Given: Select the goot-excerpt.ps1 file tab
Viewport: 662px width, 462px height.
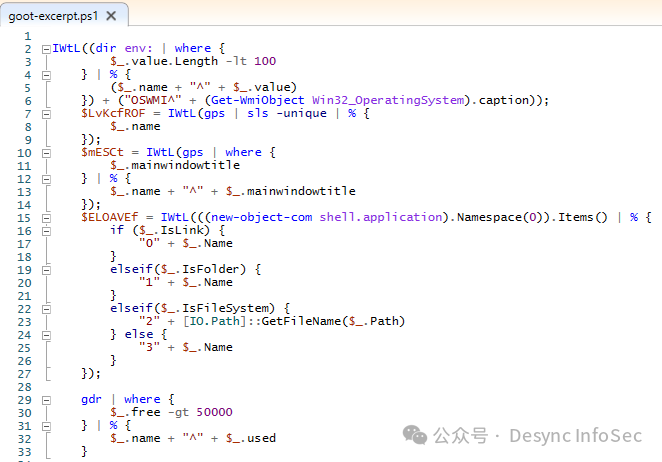Looking at the screenshot, I should 54,16.
